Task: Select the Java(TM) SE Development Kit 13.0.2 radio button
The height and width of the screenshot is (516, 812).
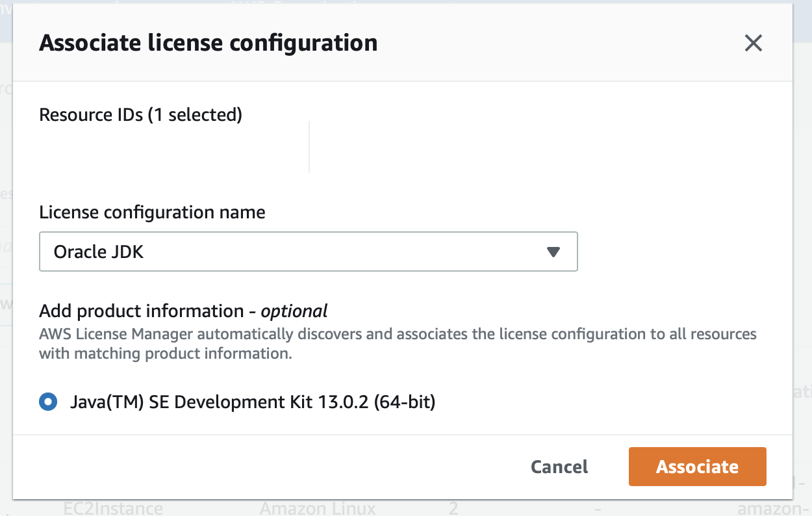Action: point(48,402)
